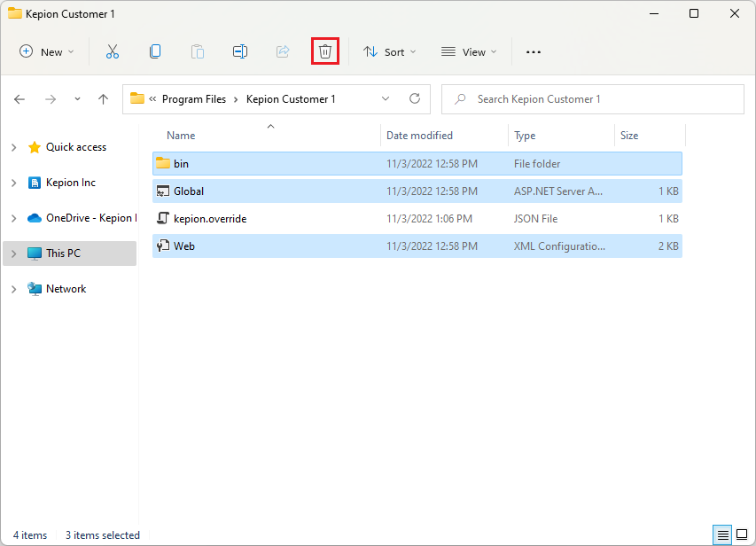Click the Share icon in toolbar
The image size is (756, 546).
click(283, 51)
